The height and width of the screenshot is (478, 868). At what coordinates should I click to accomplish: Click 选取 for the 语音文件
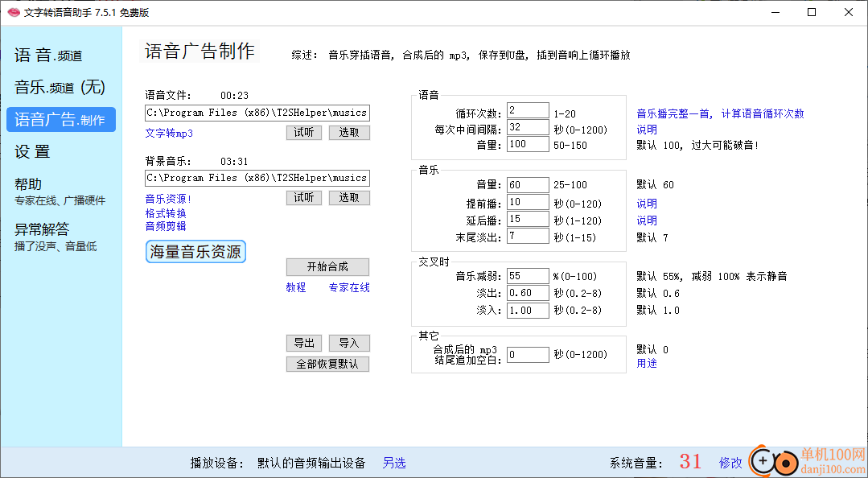(x=349, y=133)
